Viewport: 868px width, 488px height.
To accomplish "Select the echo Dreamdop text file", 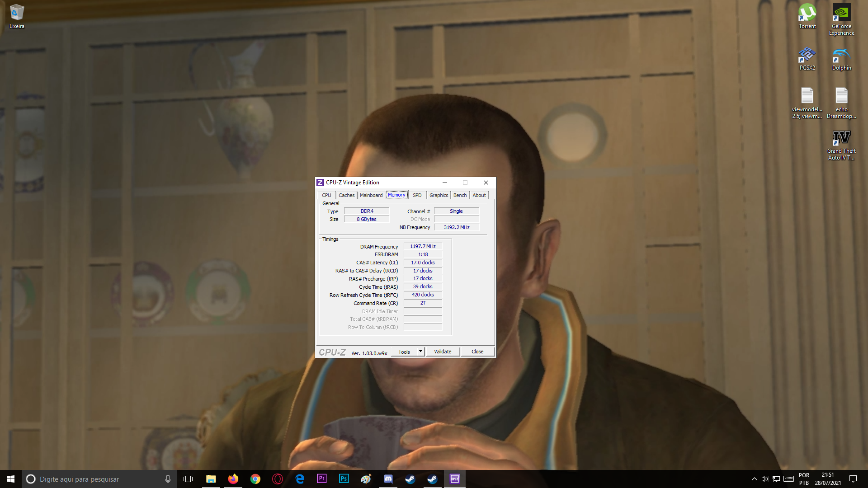I will coord(841,103).
